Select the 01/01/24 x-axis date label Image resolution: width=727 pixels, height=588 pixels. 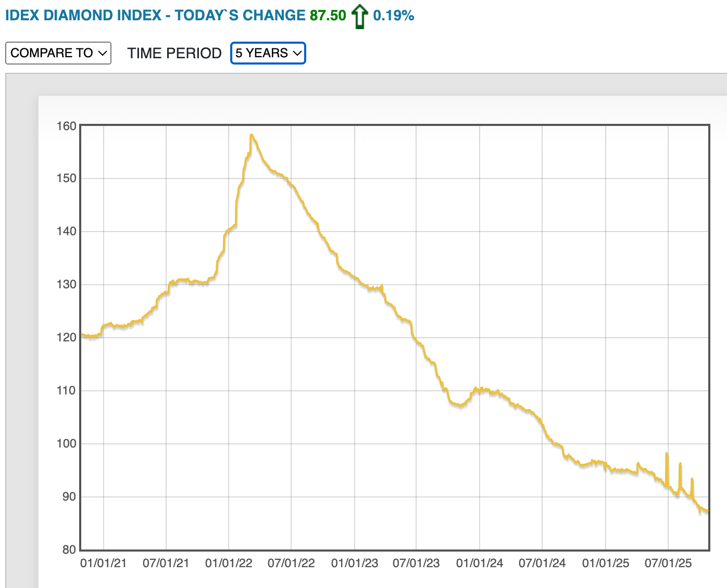[x=479, y=563]
